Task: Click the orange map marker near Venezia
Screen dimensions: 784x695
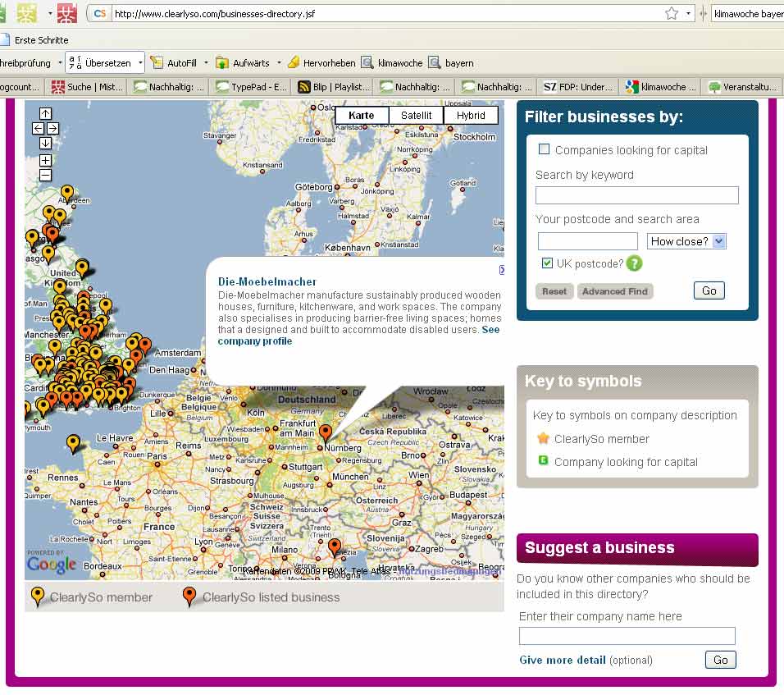Action: [335, 547]
